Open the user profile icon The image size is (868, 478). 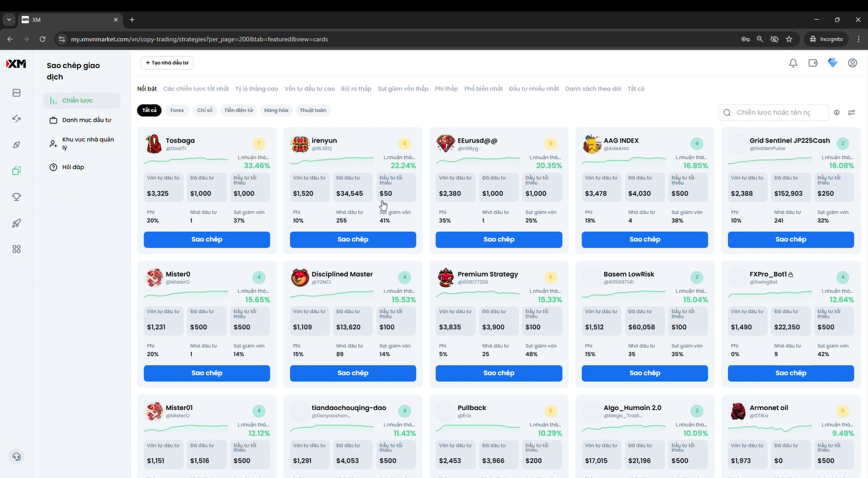pyautogui.click(x=853, y=63)
